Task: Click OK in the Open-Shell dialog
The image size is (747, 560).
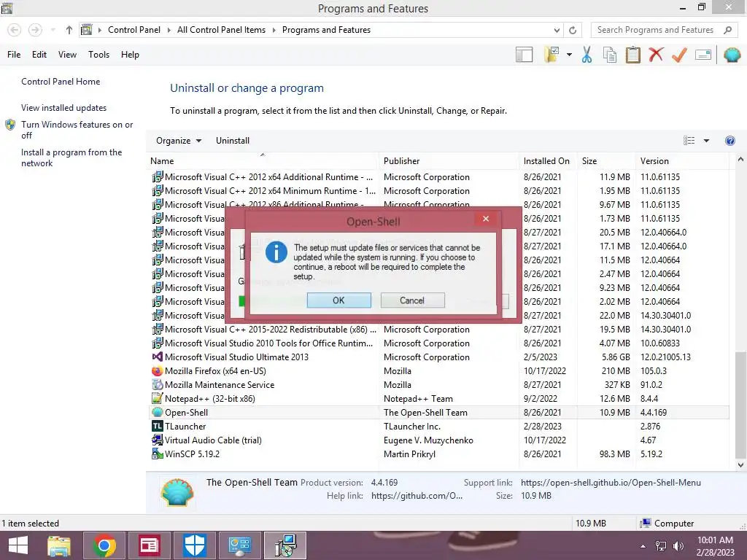Action: (x=338, y=300)
